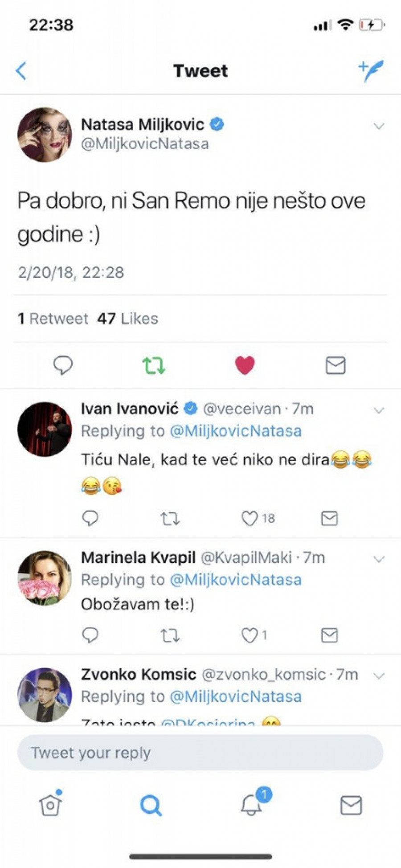Like Ivan Ivanović's reply

pos(250,518)
